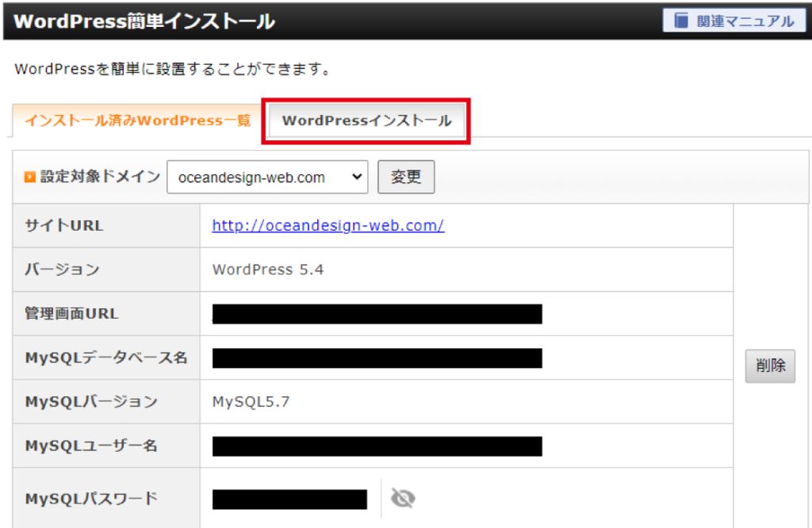Click the MySQLバージョン row label
Image resolution: width=812 pixels, height=528 pixels.
click(91, 402)
